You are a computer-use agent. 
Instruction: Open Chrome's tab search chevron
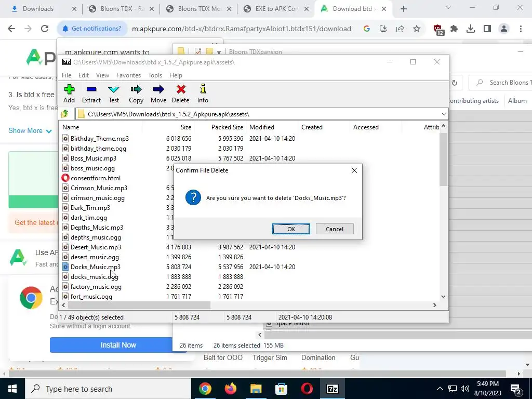tap(448, 7)
